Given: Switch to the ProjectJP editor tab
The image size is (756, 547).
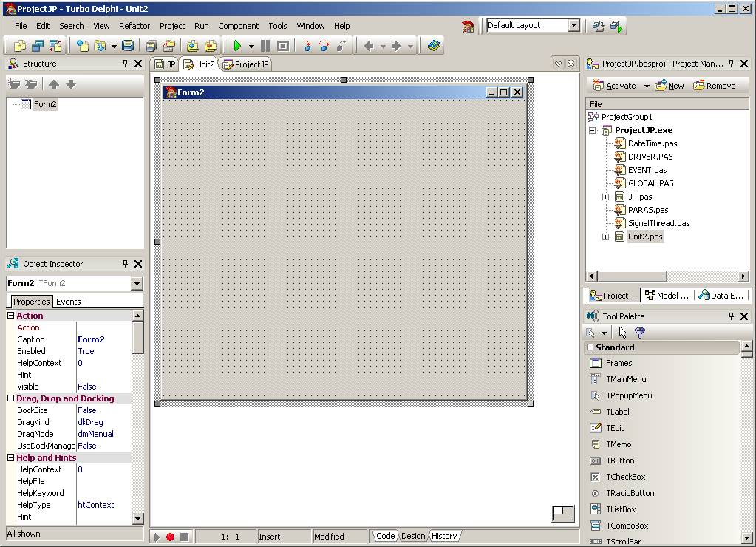Looking at the screenshot, I should [246, 64].
